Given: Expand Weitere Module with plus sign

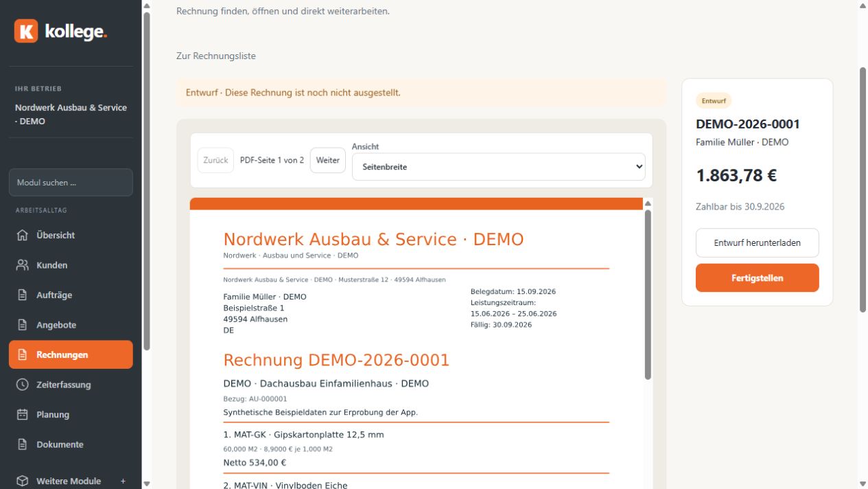Looking at the screenshot, I should (x=123, y=481).
